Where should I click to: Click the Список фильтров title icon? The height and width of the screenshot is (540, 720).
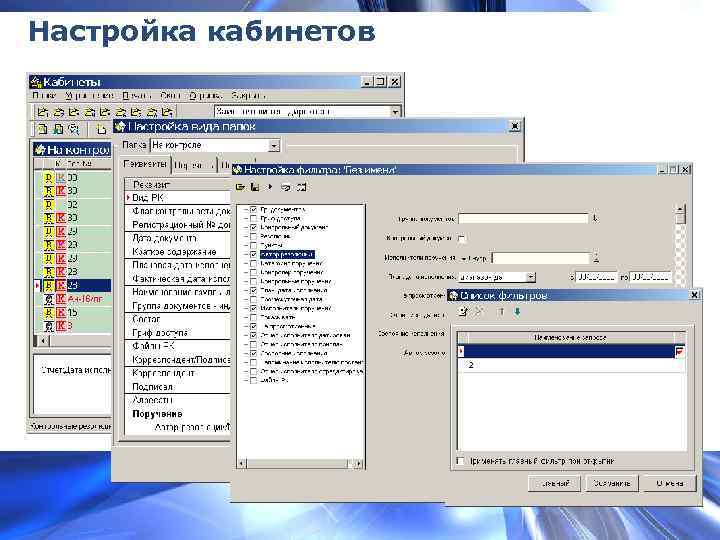(x=453, y=295)
